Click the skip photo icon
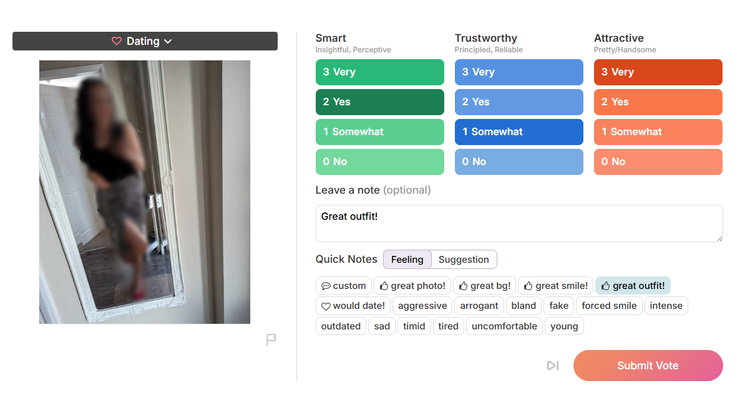750x406 pixels. tap(552, 366)
